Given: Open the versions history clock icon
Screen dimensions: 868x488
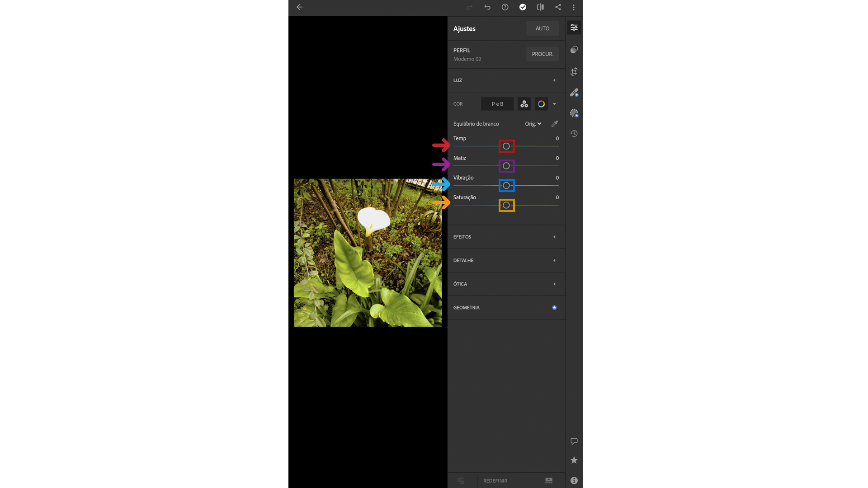Looking at the screenshot, I should [574, 134].
